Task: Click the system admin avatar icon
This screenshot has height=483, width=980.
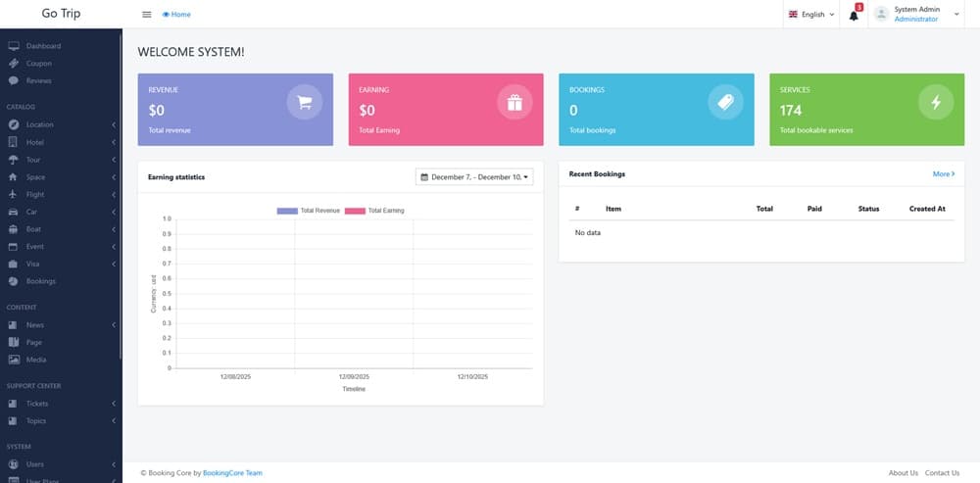Action: pyautogui.click(x=881, y=14)
